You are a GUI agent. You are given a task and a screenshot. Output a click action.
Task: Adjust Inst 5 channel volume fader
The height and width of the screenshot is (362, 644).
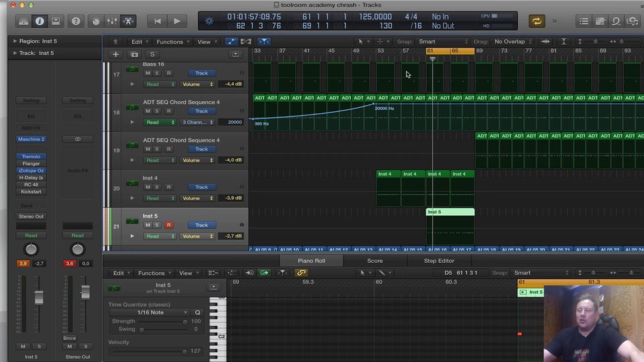click(39, 297)
